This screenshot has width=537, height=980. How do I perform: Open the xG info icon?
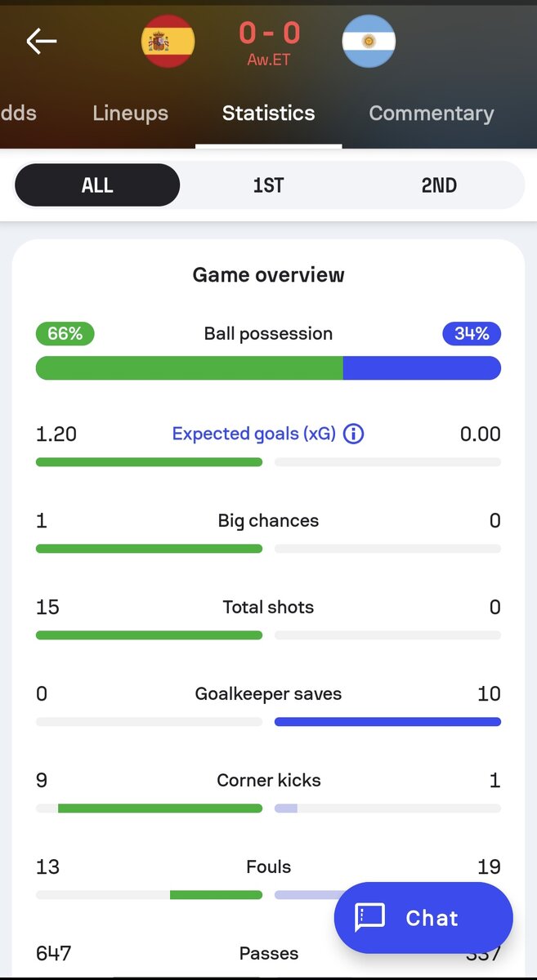point(353,434)
